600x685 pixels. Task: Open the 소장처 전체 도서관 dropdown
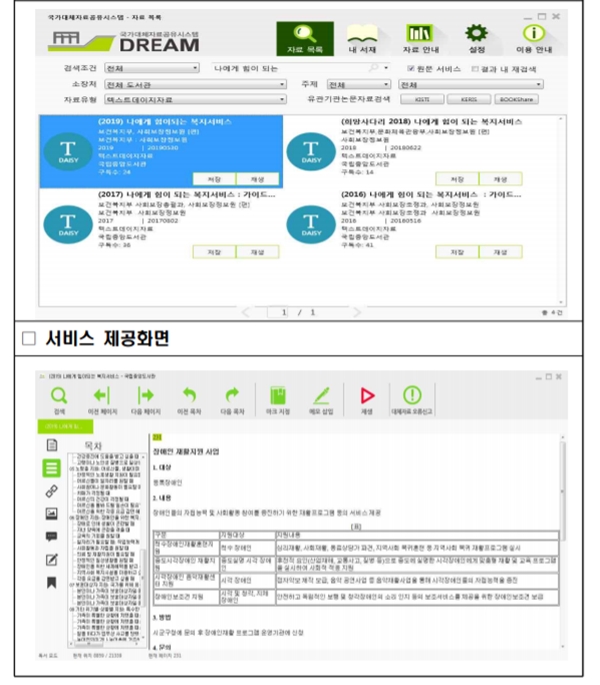(x=195, y=84)
